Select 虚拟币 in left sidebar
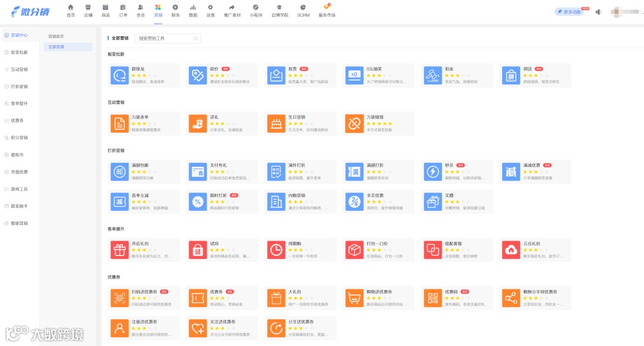This screenshot has width=644, height=346. pos(17,155)
